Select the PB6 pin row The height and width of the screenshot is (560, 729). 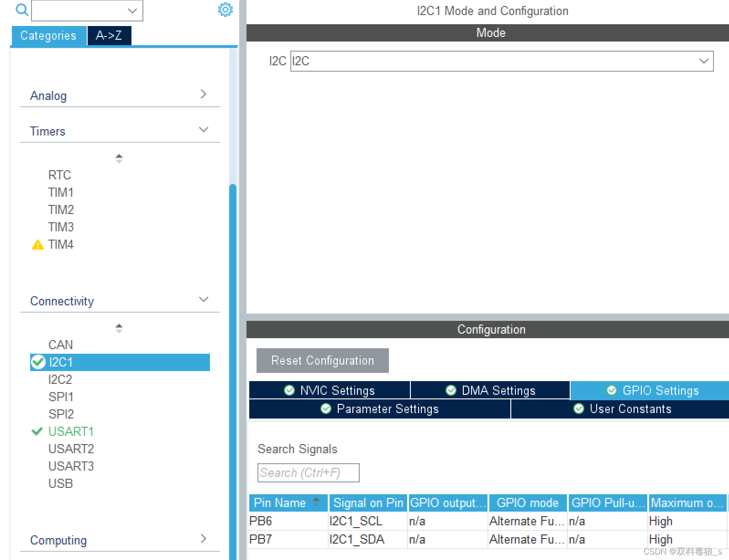click(488, 521)
